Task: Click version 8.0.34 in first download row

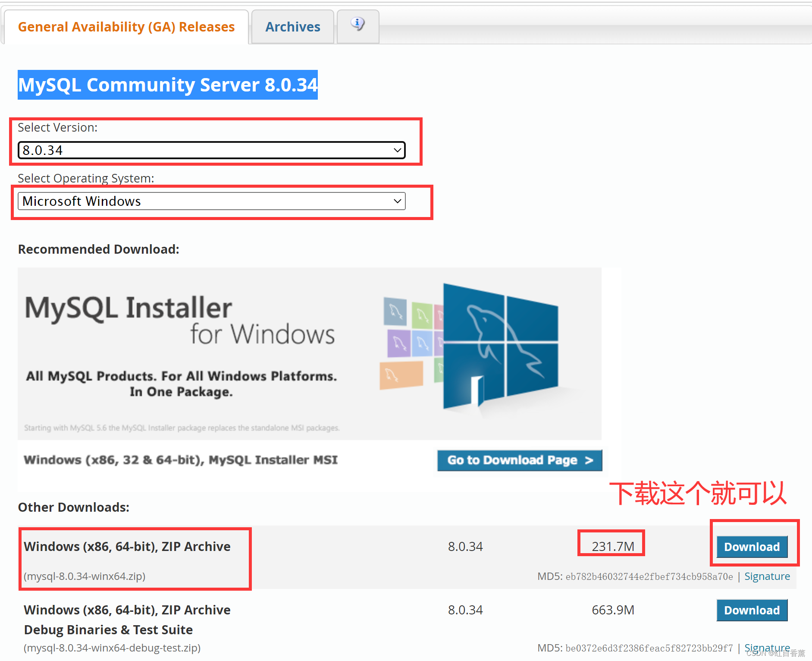Action: coord(465,547)
